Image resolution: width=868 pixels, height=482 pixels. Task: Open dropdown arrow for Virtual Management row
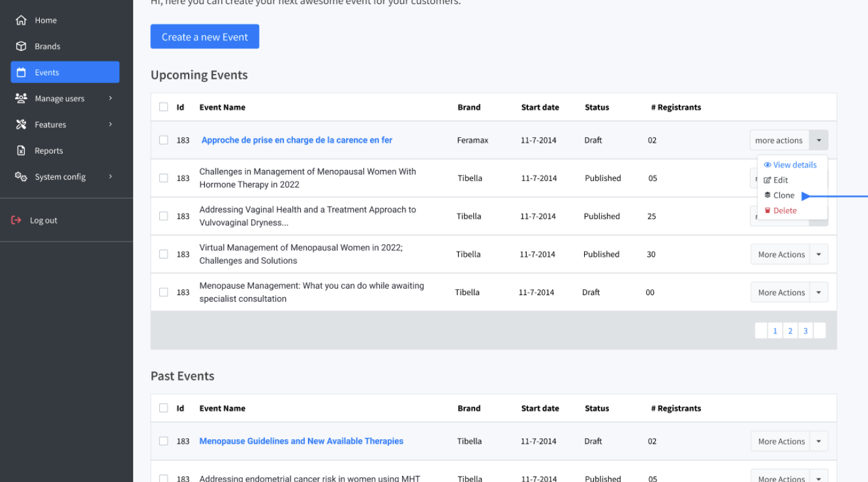819,254
